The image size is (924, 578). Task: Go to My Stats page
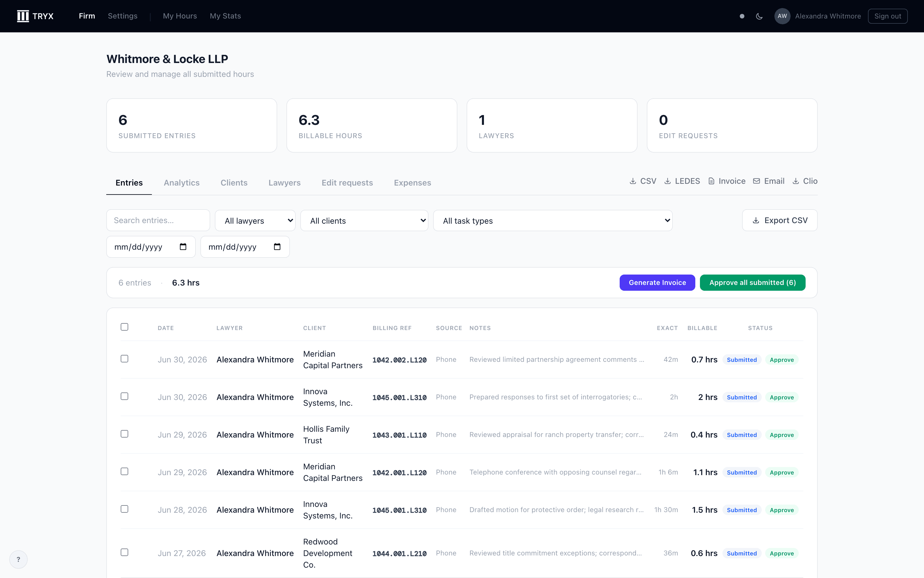[225, 16]
